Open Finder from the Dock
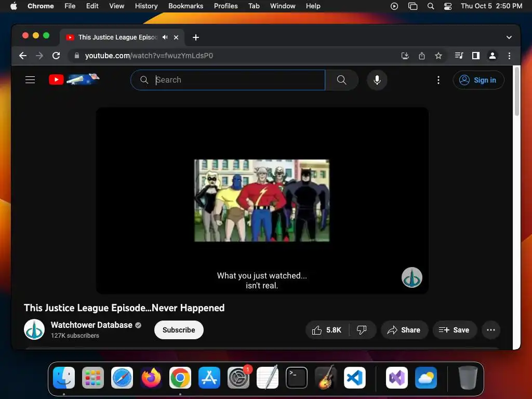This screenshot has width=532, height=399. (64, 377)
